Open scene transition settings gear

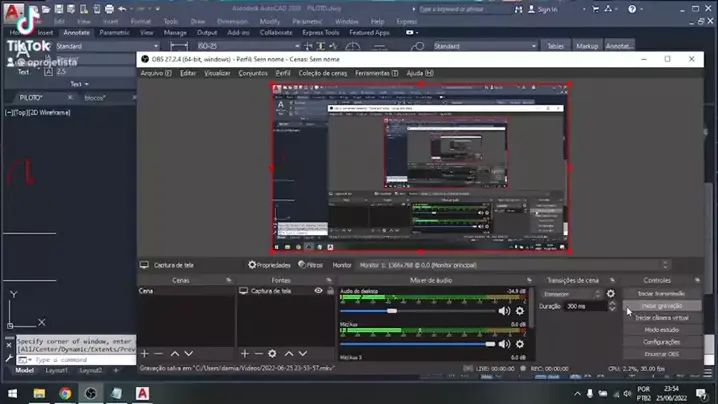pos(611,294)
